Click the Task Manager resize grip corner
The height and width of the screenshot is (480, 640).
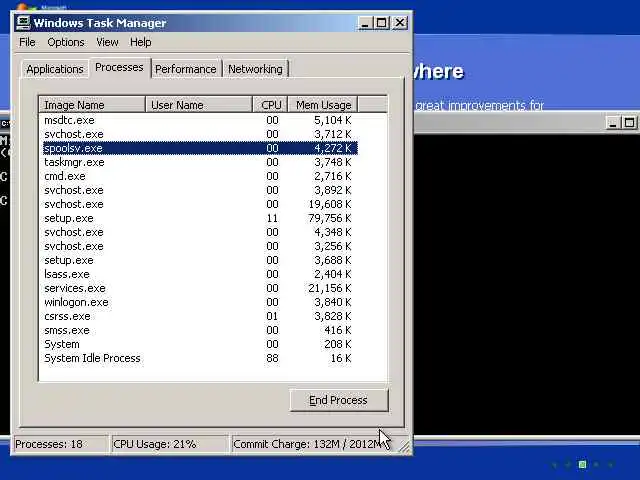404,447
